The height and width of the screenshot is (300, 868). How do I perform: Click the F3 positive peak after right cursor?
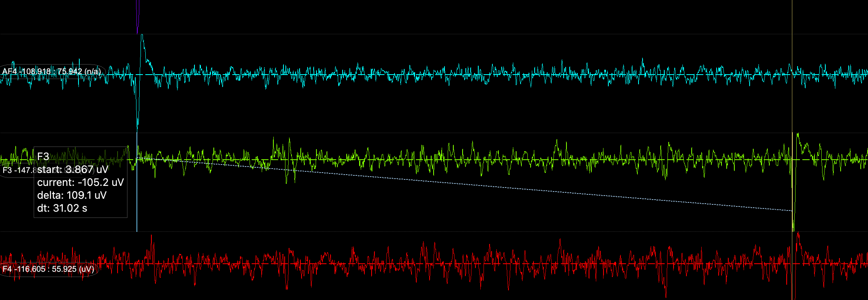(x=798, y=134)
